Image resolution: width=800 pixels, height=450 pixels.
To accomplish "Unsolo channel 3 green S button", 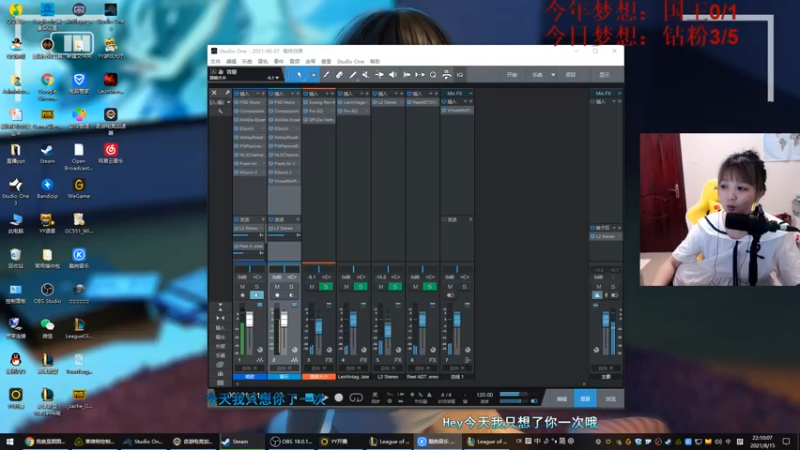I will [x=326, y=287].
